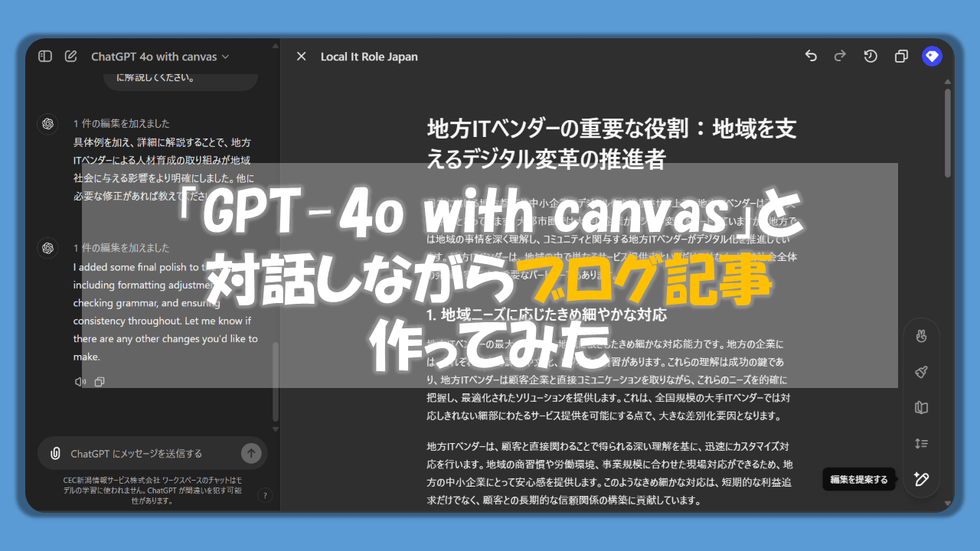Click the blue diamond badge icon
The width and height of the screenshot is (980, 551).
pos(932,56)
